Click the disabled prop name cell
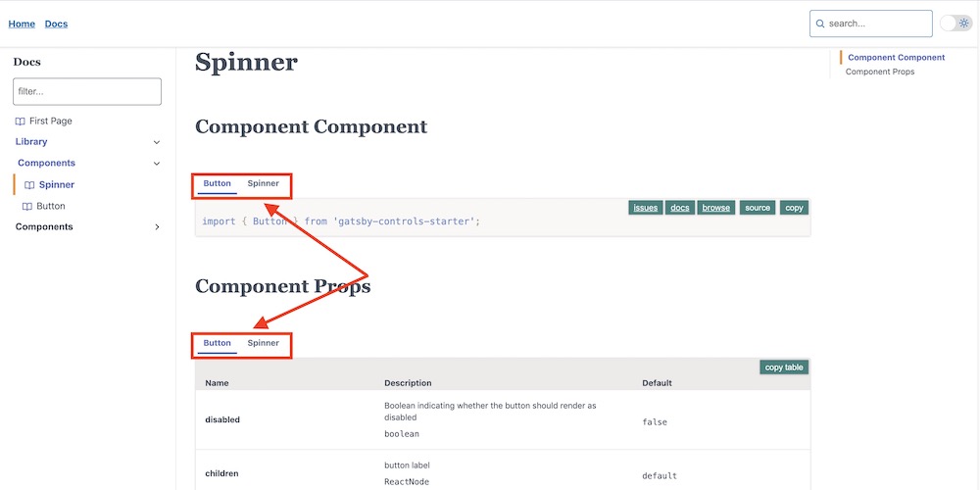980x490 pixels. pos(222,420)
